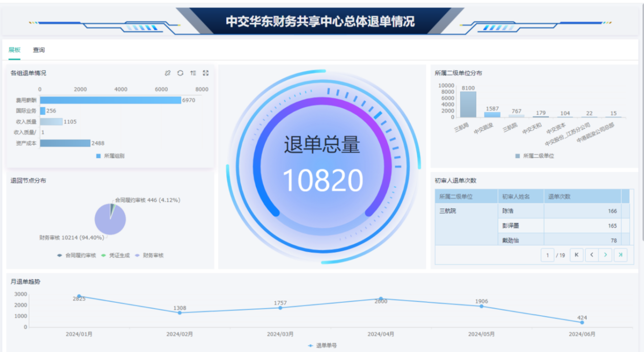Toggle 所属二级单位 legend in column chart
This screenshot has width=644, height=352.
pyautogui.click(x=534, y=156)
